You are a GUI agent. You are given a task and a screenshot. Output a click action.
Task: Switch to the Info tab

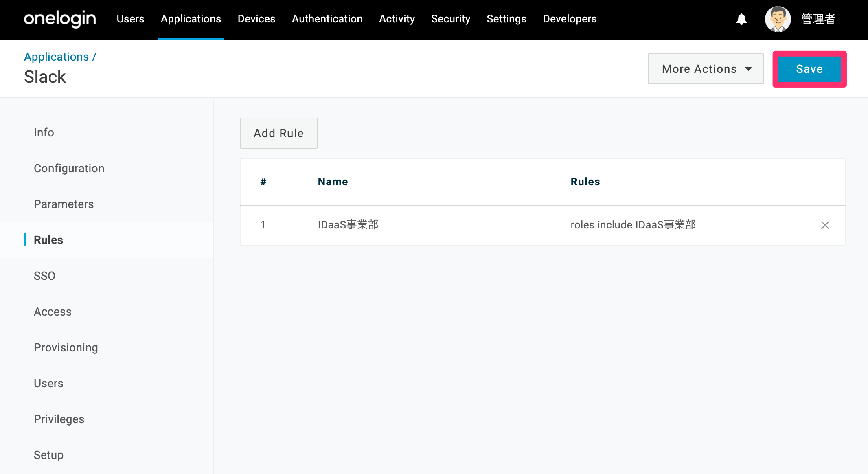44,132
